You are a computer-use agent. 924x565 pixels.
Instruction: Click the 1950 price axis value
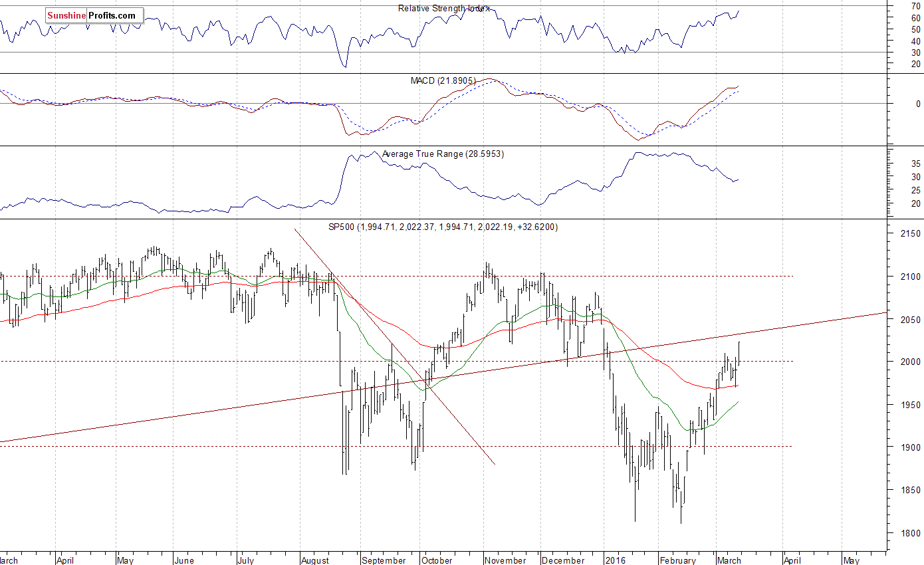pos(911,405)
